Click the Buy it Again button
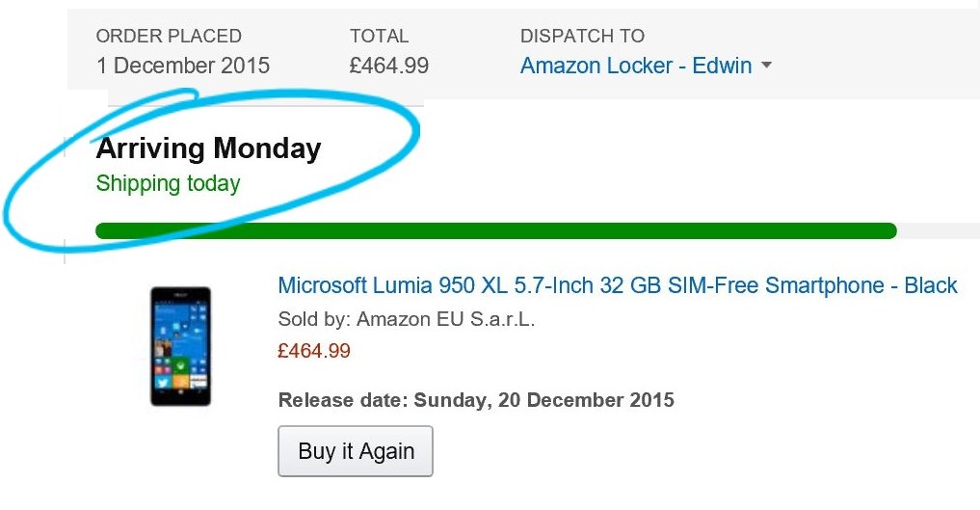The image size is (980, 510). pyautogui.click(x=355, y=451)
